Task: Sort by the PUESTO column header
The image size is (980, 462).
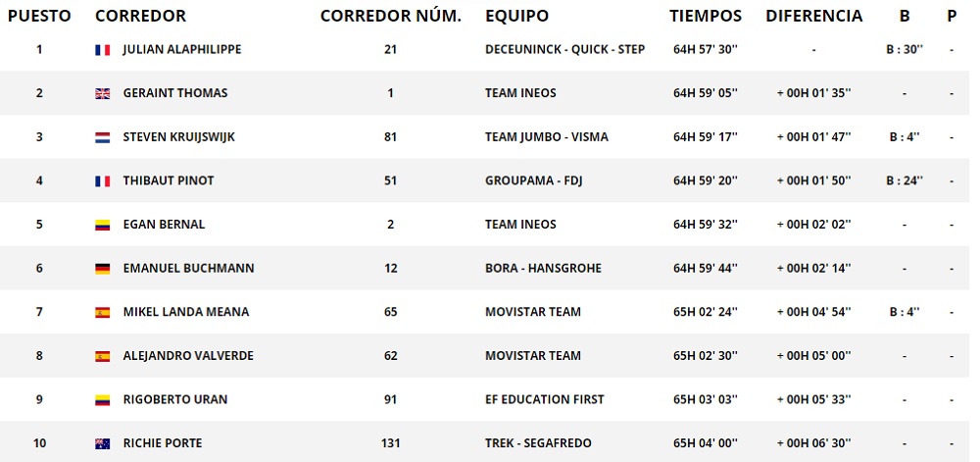Action: (x=38, y=16)
